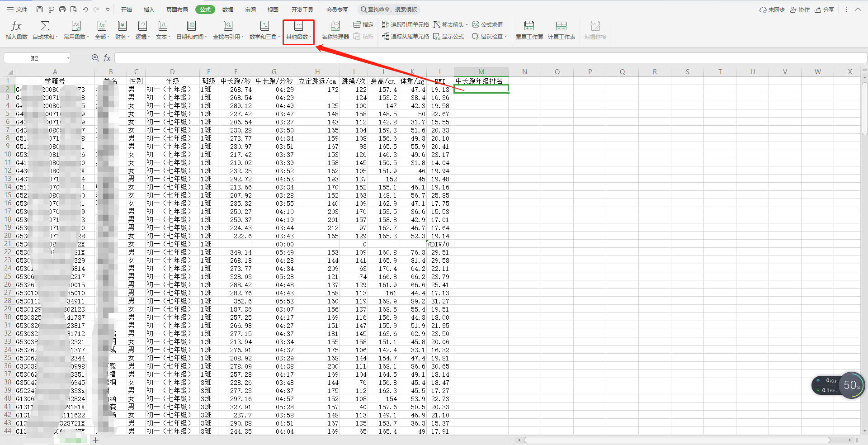The height and width of the screenshot is (445, 868).
Task: Click 计算工作表 calculate sheet
Action: [x=561, y=30]
